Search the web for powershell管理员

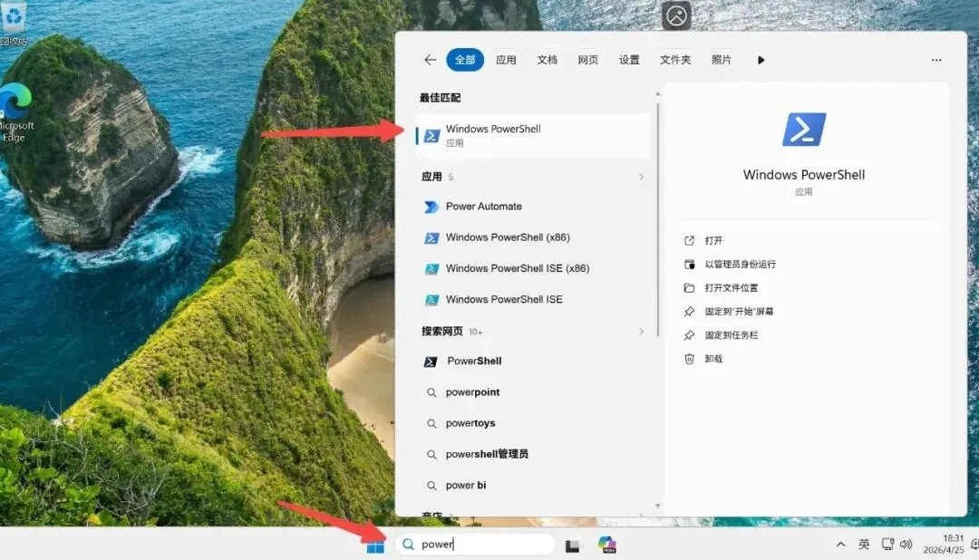click(x=533, y=454)
